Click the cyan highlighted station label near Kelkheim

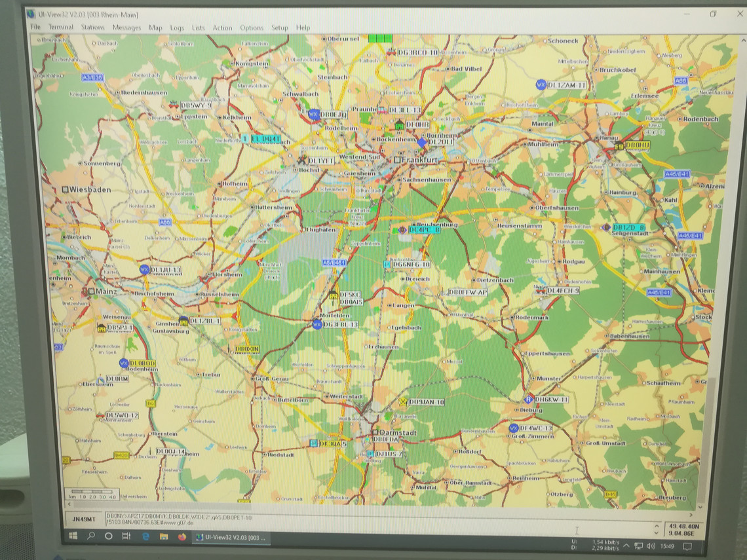(x=265, y=139)
